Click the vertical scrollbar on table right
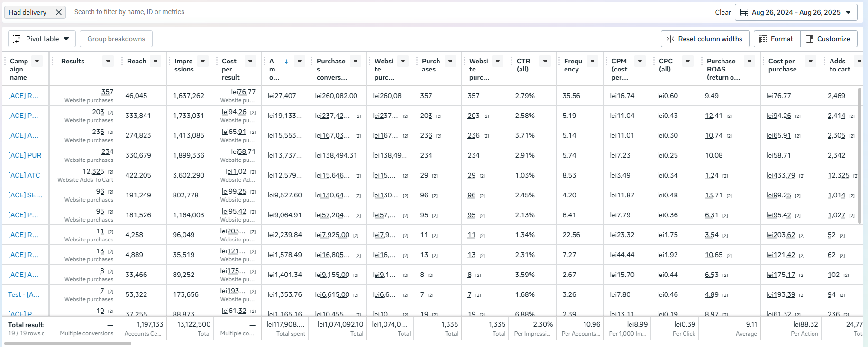This screenshot has width=868, height=347. click(859, 155)
